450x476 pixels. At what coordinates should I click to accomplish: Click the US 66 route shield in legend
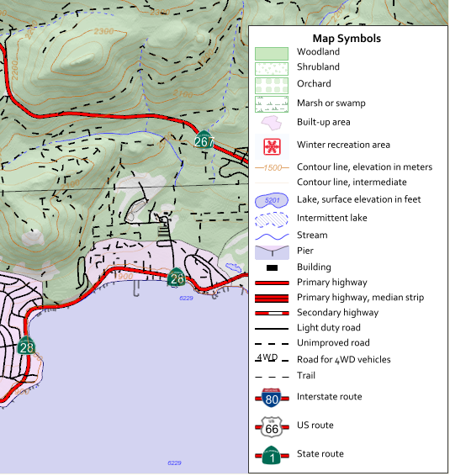[x=272, y=427]
